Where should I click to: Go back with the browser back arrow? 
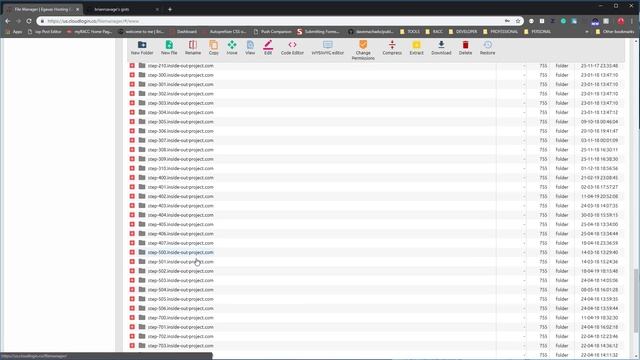[8, 21]
